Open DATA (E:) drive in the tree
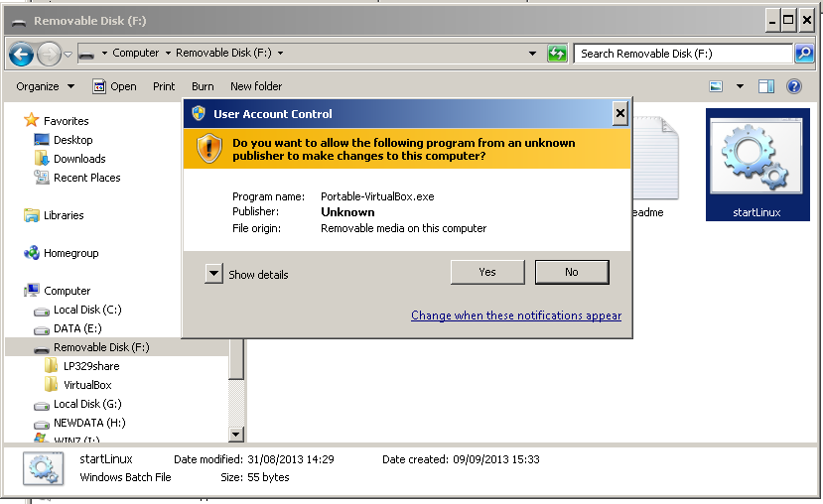This screenshot has width=823, height=504. coord(68,328)
